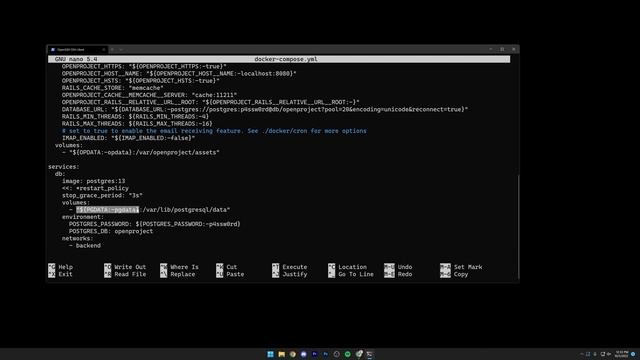Maximize the terminal window

click(502, 49)
